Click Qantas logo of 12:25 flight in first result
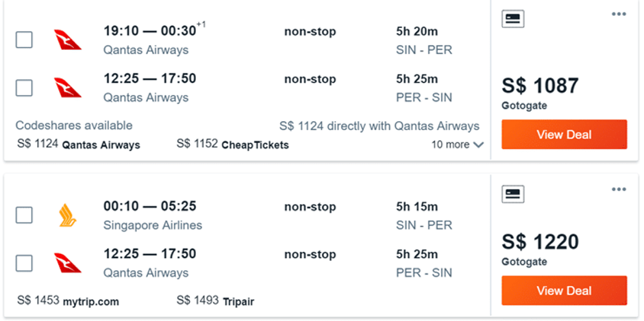644x321 pixels. coord(68,88)
